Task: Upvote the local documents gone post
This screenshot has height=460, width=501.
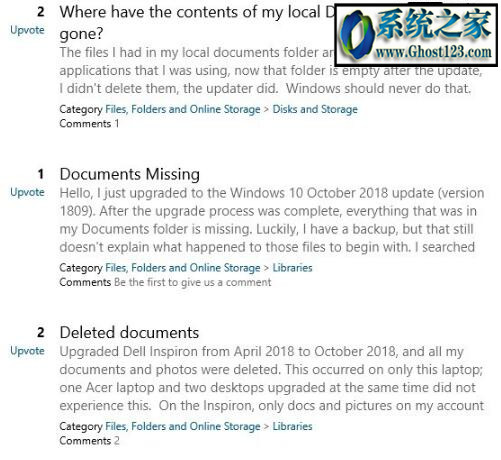Action: pyautogui.click(x=27, y=30)
